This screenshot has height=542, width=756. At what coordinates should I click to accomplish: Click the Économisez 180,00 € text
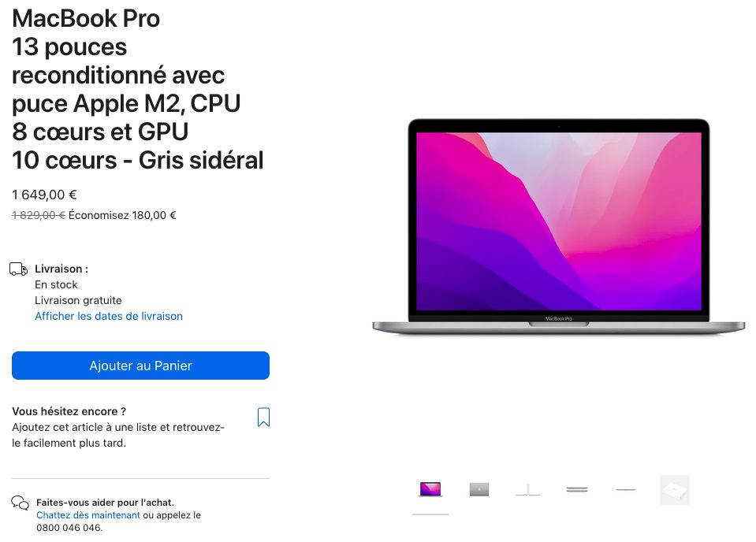pyautogui.click(x=122, y=215)
